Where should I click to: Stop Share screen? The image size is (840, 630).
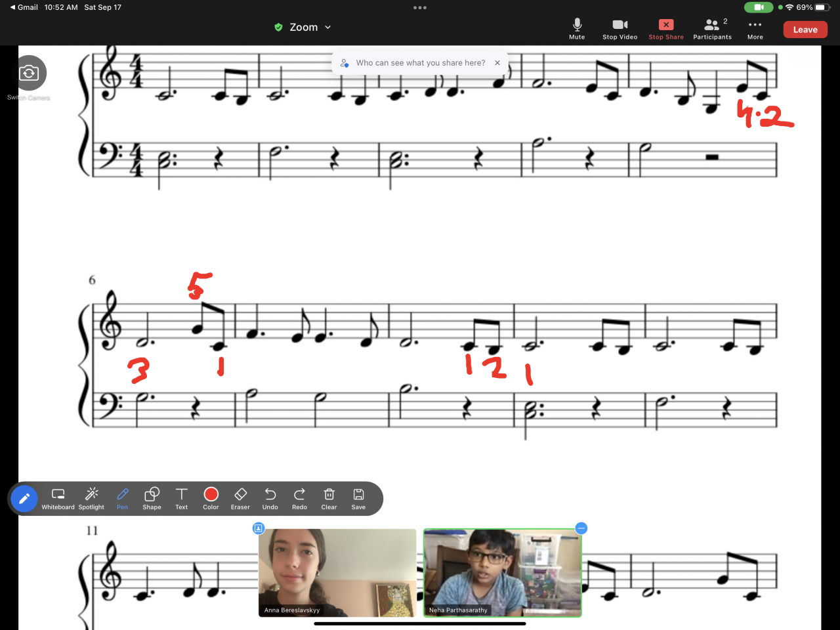coord(666,29)
